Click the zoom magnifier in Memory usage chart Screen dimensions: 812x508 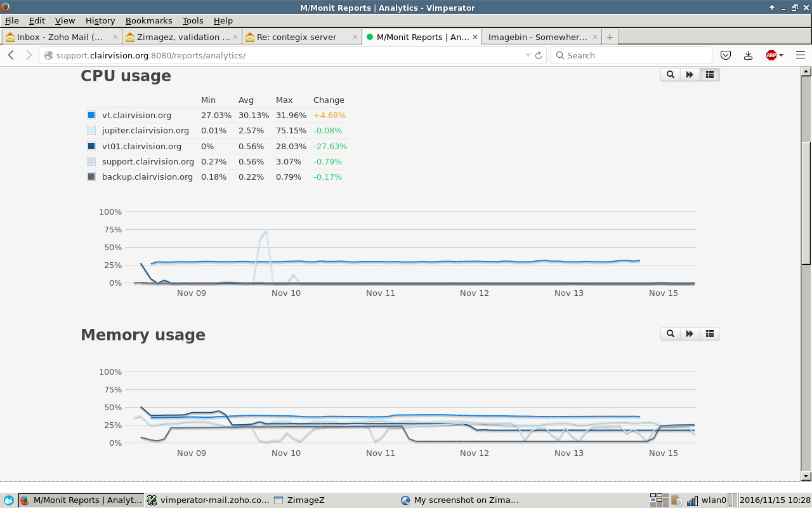point(670,334)
